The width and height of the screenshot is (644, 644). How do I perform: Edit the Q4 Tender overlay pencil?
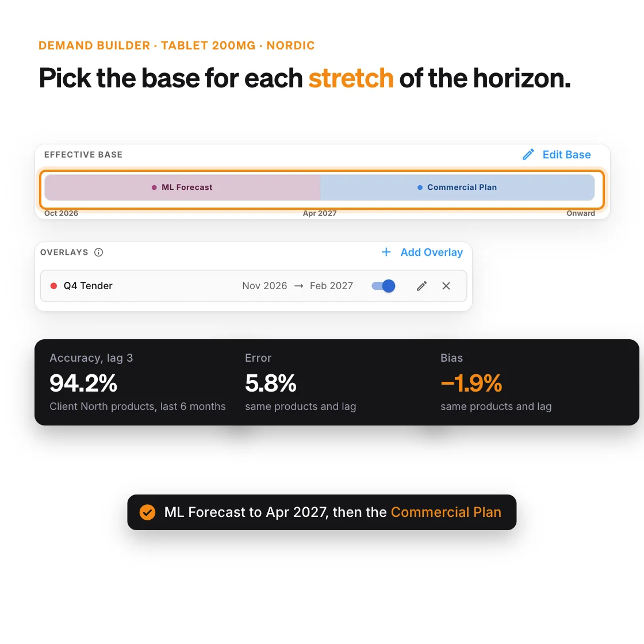click(422, 286)
